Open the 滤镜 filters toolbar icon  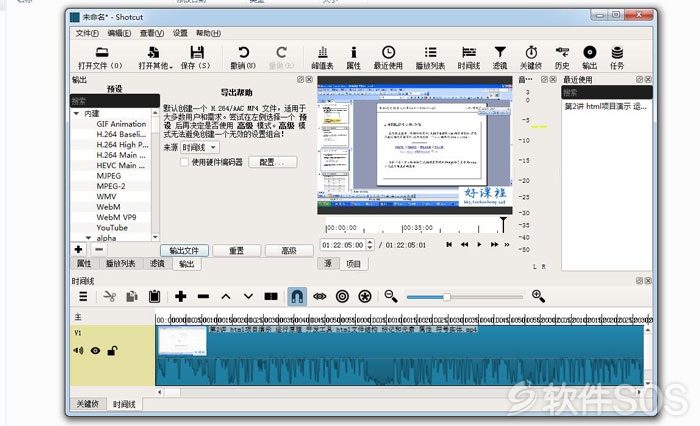[x=500, y=58]
